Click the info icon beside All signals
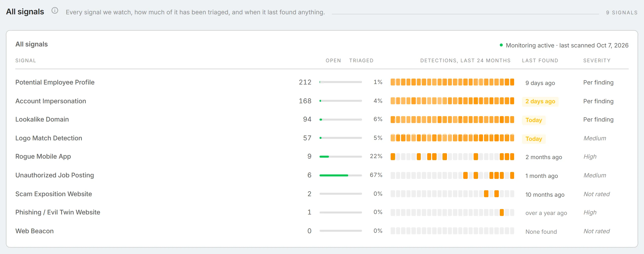Image resolution: width=644 pixels, height=254 pixels. [x=55, y=11]
